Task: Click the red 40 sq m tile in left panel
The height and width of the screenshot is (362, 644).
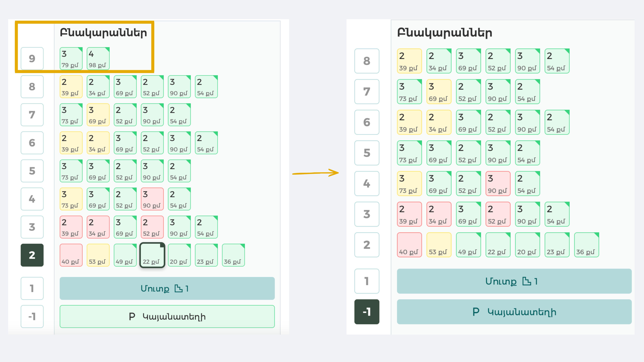Action: [71, 255]
